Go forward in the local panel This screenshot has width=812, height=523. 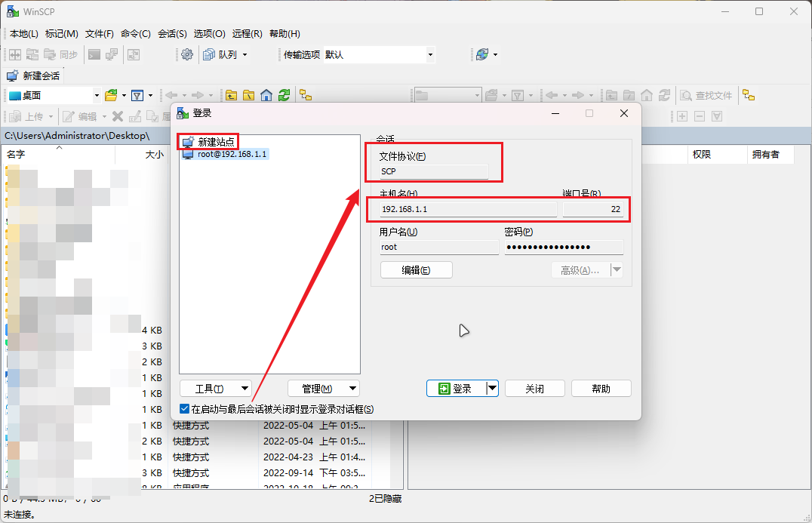[197, 95]
